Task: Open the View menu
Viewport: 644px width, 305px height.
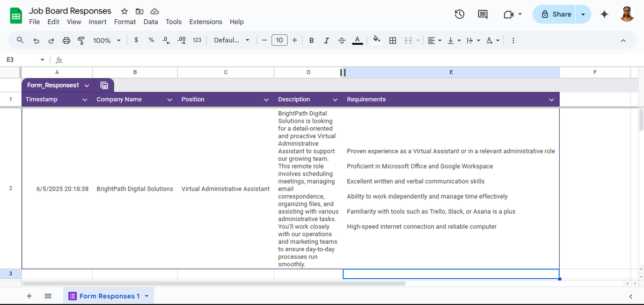Action: click(74, 22)
